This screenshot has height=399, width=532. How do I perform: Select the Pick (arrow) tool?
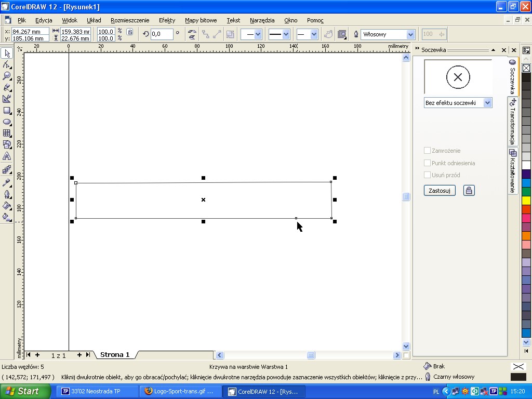click(x=7, y=54)
